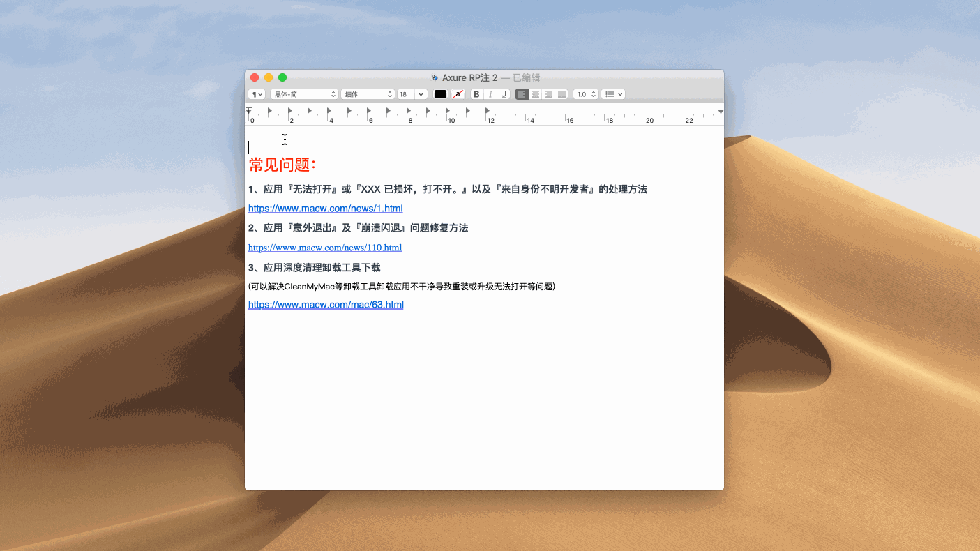Click the tab stop at ruler position 12

pyautogui.click(x=488, y=110)
